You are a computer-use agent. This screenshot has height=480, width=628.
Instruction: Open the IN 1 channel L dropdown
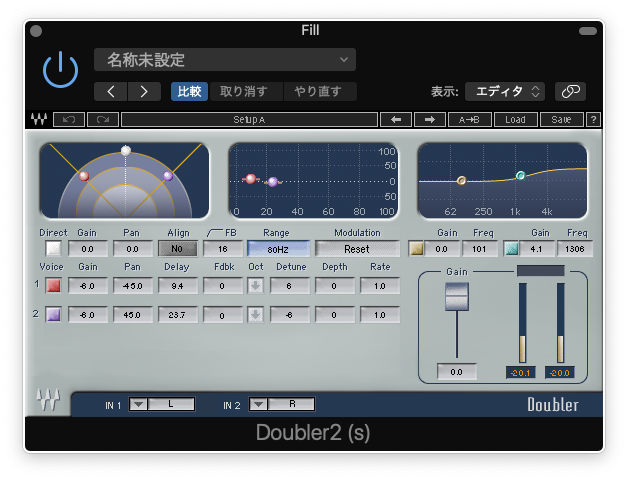click(162, 404)
